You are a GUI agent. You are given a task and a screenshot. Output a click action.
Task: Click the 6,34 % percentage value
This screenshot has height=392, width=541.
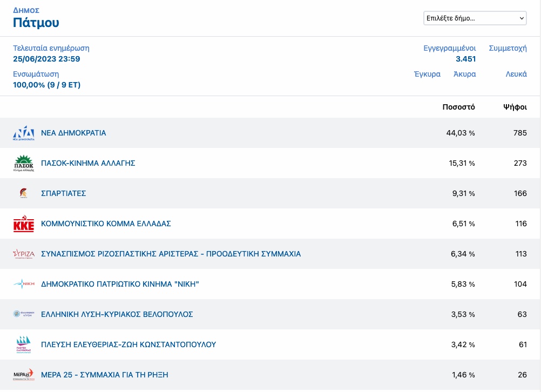(463, 254)
